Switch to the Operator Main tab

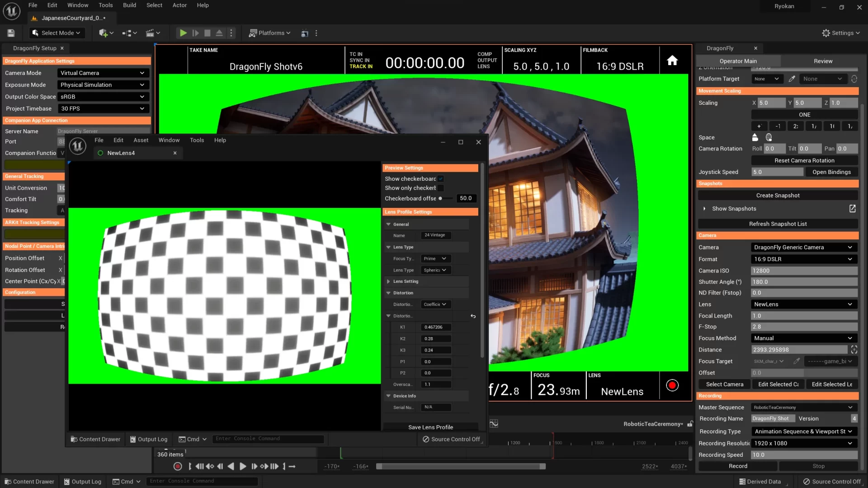coord(738,61)
